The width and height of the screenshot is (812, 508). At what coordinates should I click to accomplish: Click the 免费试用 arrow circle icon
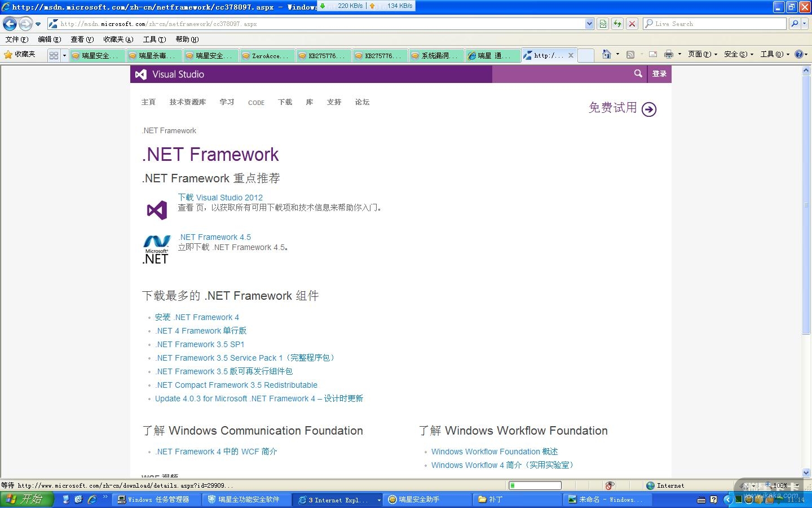pyautogui.click(x=649, y=110)
